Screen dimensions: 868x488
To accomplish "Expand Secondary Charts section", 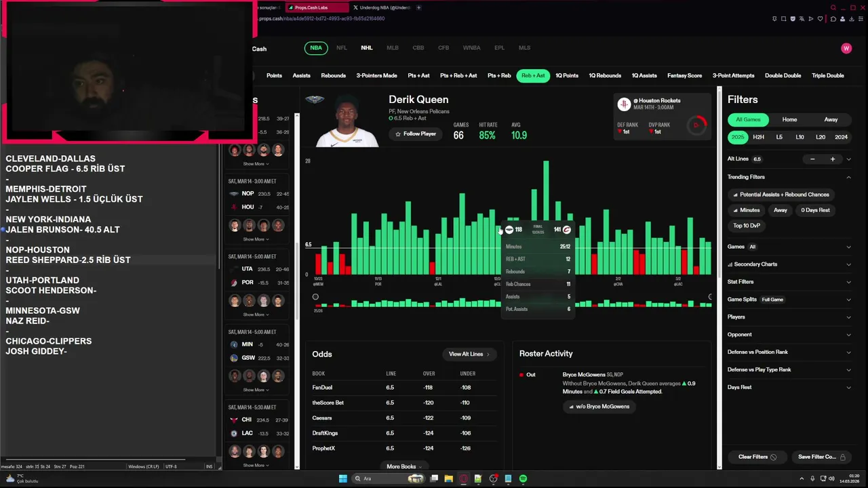I will click(789, 264).
